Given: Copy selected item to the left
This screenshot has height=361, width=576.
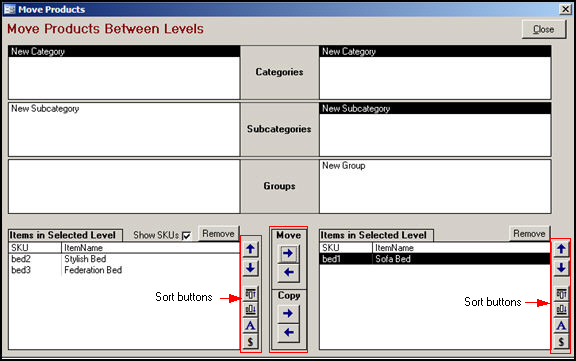Looking at the screenshot, I should click(288, 332).
